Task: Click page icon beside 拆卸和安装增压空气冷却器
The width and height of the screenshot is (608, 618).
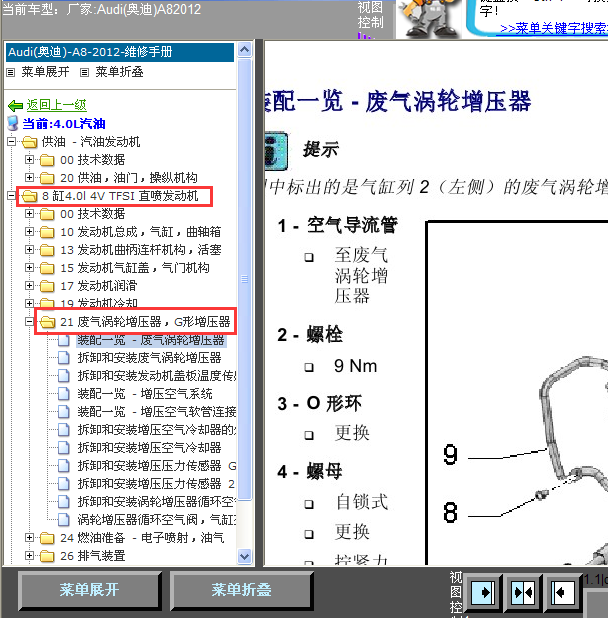Action: (x=64, y=448)
